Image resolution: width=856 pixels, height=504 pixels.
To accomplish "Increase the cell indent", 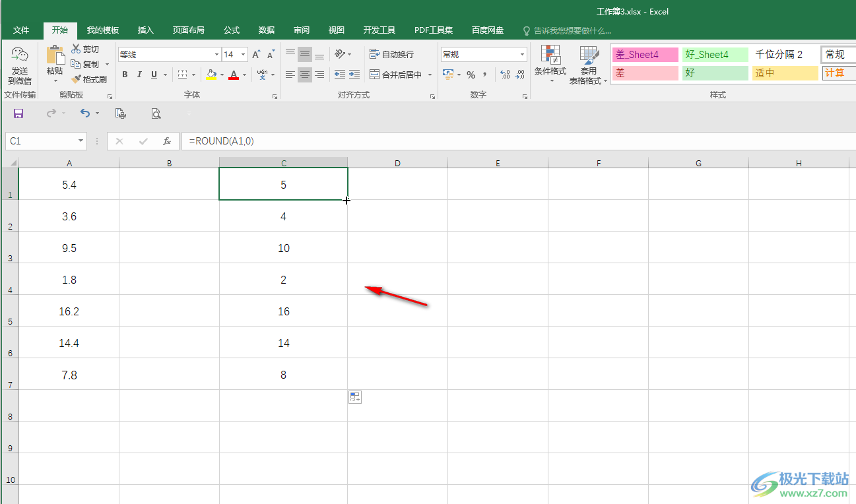I will 354,75.
